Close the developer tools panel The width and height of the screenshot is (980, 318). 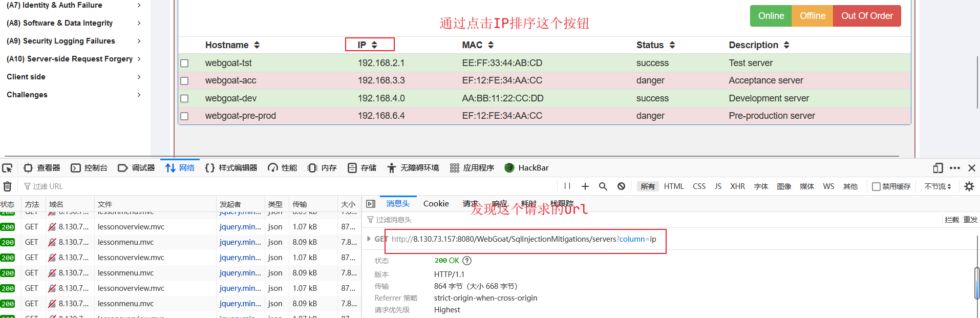click(x=972, y=168)
